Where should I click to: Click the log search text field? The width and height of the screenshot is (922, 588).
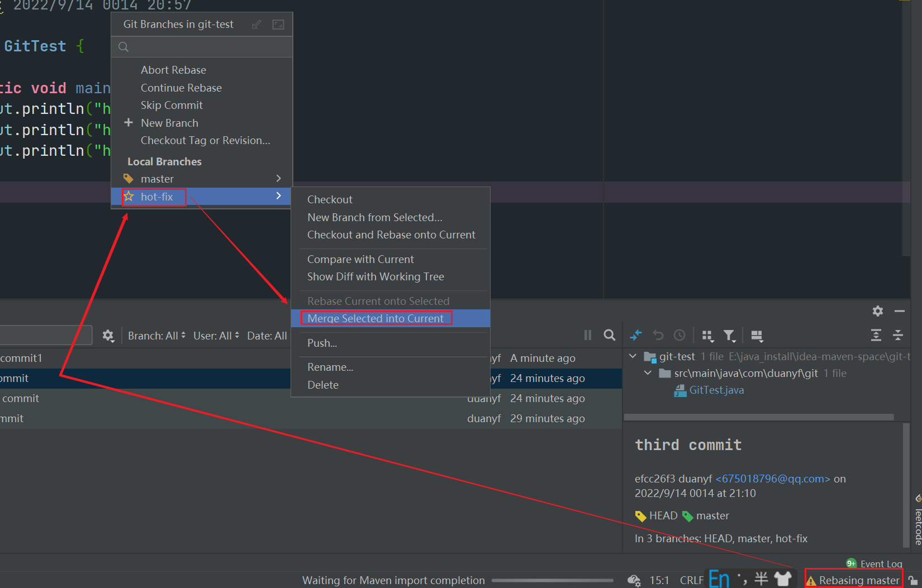pos(46,335)
